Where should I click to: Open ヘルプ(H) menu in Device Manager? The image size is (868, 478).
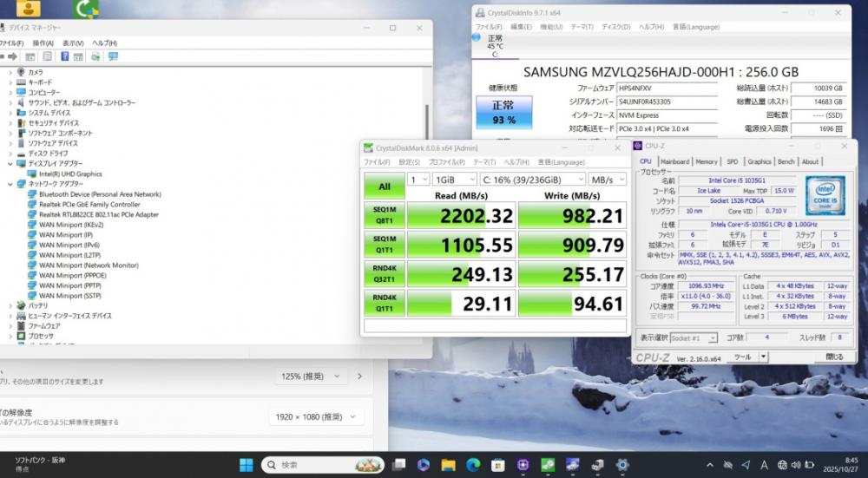pos(104,43)
